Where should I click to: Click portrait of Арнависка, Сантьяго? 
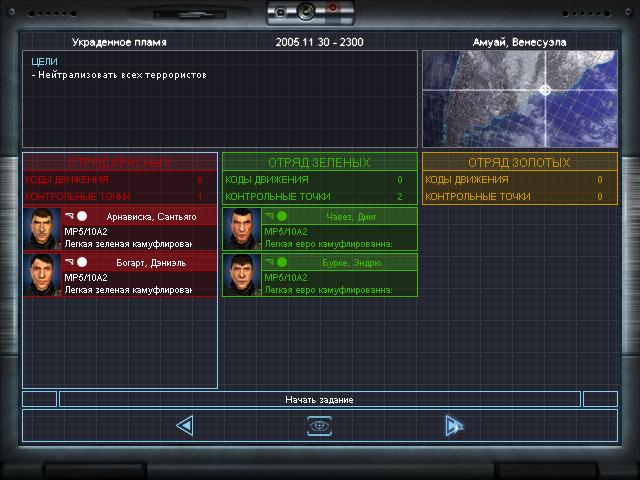pyautogui.click(x=42, y=229)
